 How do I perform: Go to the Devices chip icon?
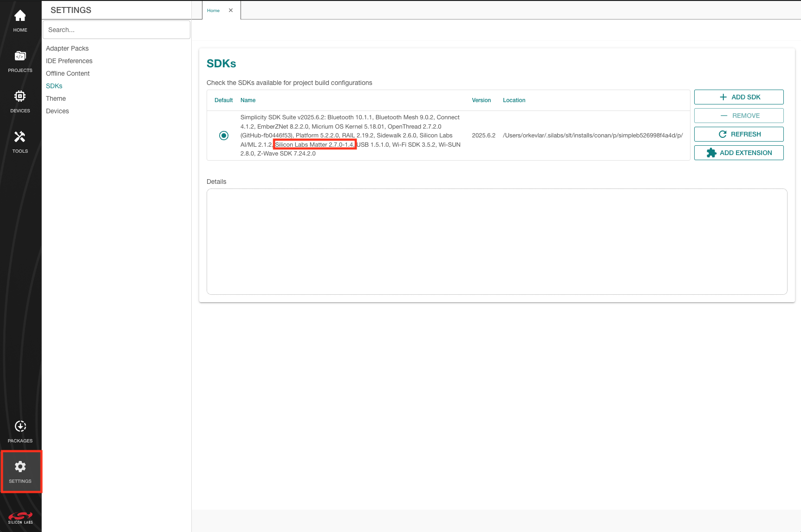(20, 97)
